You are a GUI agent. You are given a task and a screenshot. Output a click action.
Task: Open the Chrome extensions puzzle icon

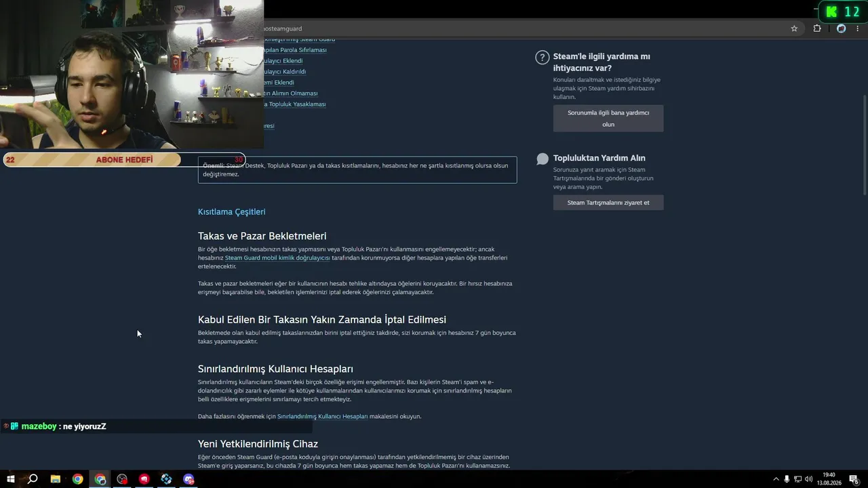[817, 28]
